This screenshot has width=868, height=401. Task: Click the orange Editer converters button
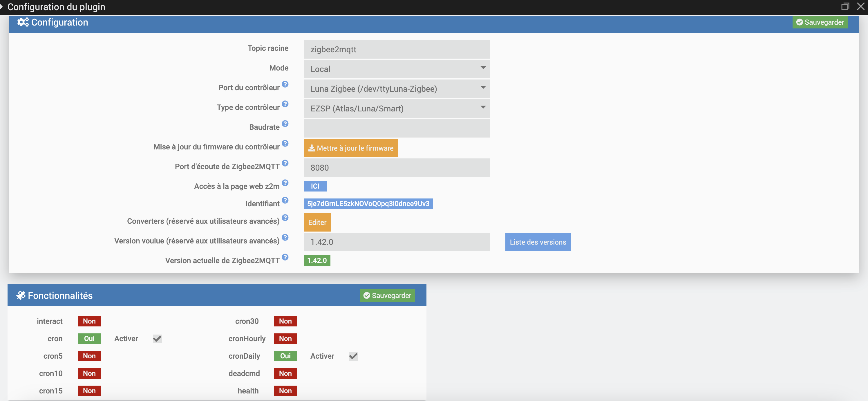tap(317, 222)
